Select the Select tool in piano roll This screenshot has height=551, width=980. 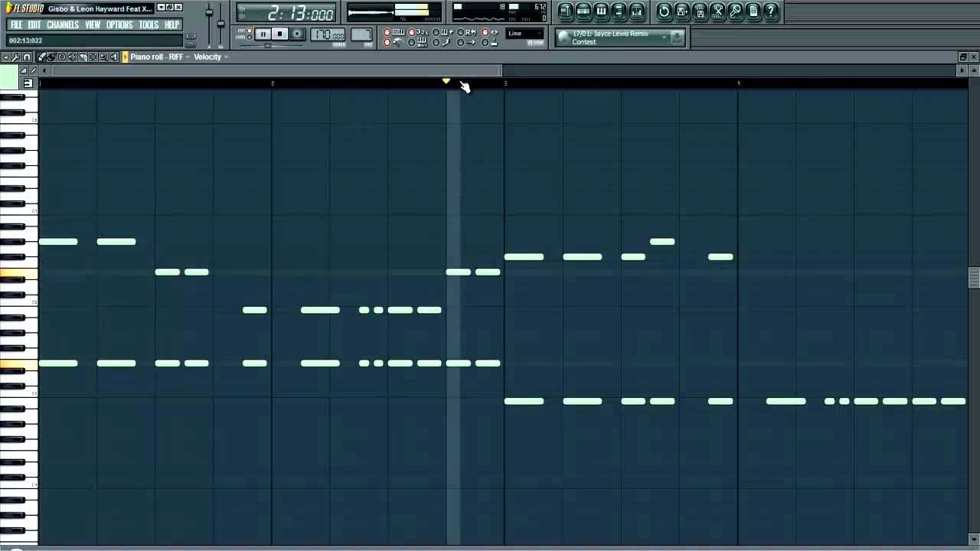point(93,57)
